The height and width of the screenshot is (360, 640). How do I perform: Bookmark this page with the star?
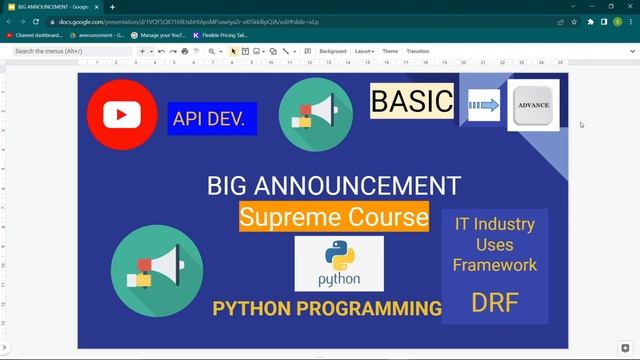click(574, 22)
